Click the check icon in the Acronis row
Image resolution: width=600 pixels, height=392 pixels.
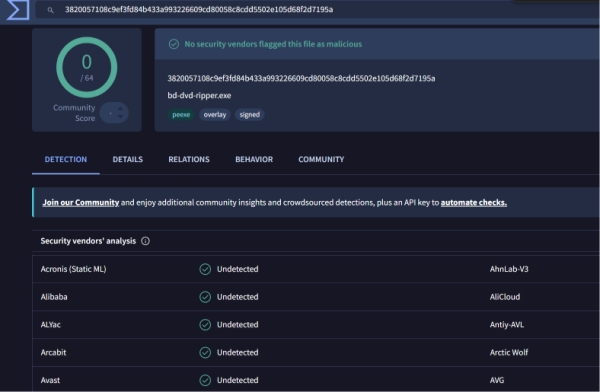pos(205,269)
